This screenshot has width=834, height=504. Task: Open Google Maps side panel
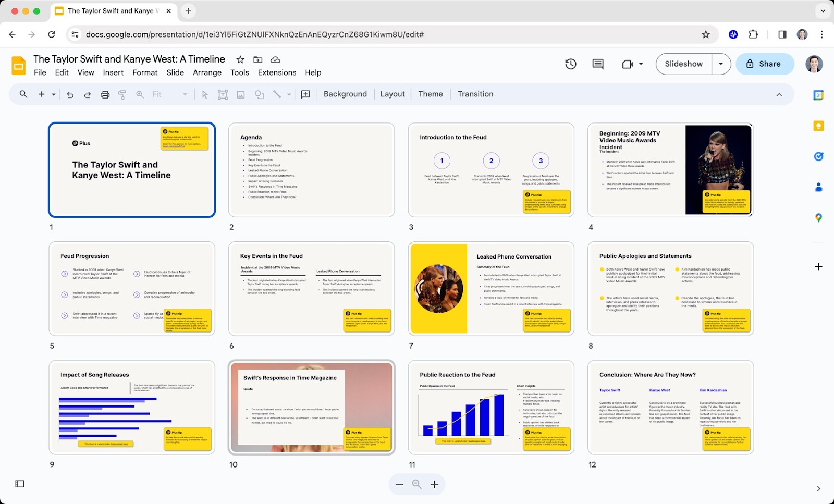(x=818, y=218)
